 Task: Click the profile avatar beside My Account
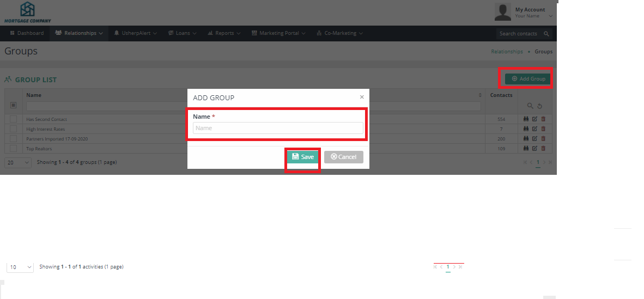coord(502,12)
